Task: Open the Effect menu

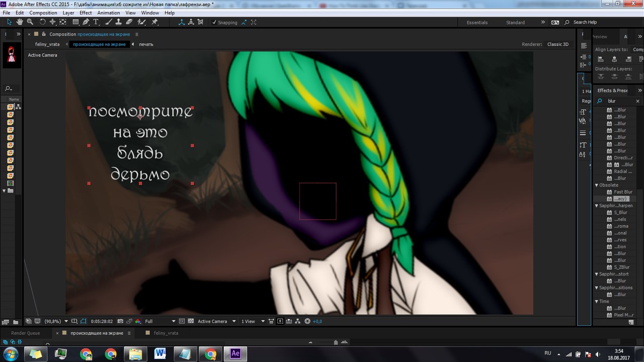Action: tap(86, 13)
